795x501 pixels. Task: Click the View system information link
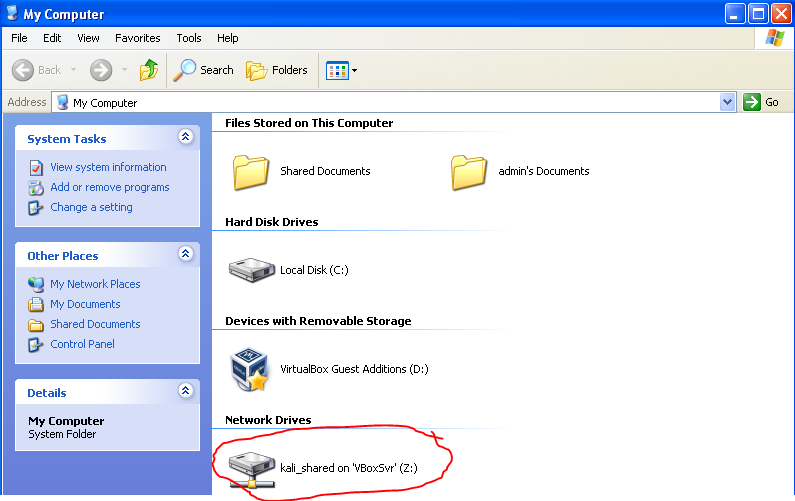pos(108,167)
